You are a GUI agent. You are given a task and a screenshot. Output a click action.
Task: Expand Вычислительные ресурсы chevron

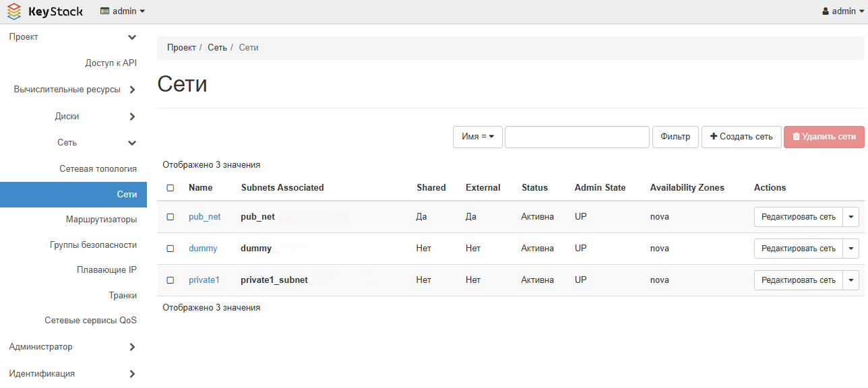click(x=132, y=90)
